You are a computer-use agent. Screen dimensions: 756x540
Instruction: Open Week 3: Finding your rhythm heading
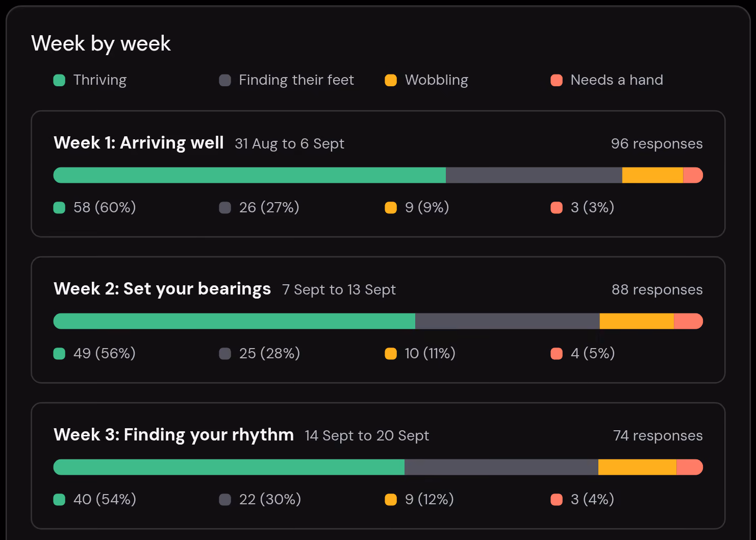pos(173,435)
